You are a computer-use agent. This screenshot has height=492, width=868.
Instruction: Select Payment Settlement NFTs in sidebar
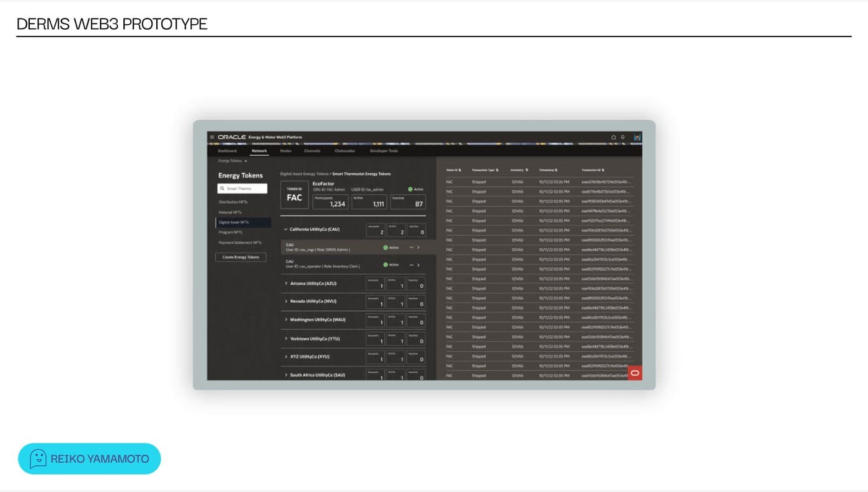(x=240, y=243)
